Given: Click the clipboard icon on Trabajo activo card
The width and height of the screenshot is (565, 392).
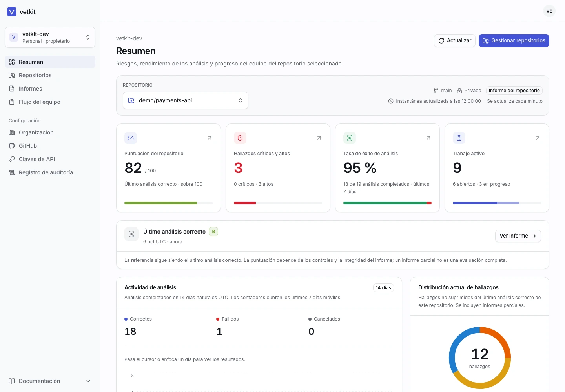Looking at the screenshot, I should (x=459, y=138).
